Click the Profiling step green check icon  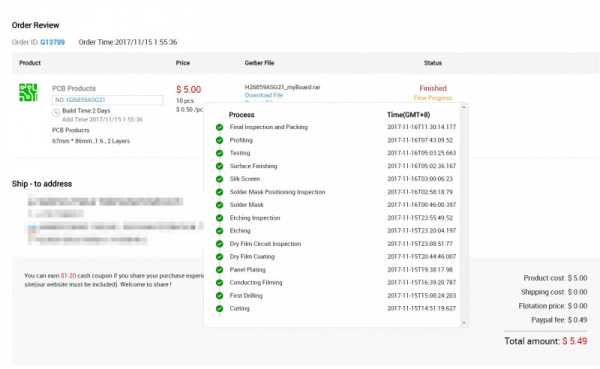[x=219, y=140]
